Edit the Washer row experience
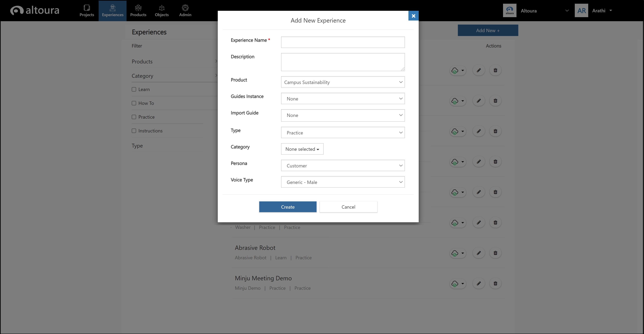This screenshot has height=334, width=644. pyautogui.click(x=479, y=223)
